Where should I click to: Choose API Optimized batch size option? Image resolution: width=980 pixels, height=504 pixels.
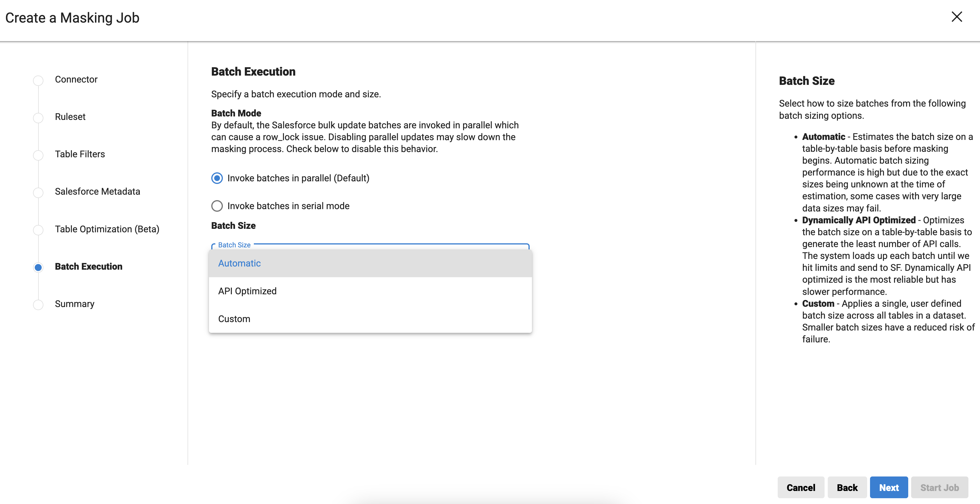click(x=247, y=291)
